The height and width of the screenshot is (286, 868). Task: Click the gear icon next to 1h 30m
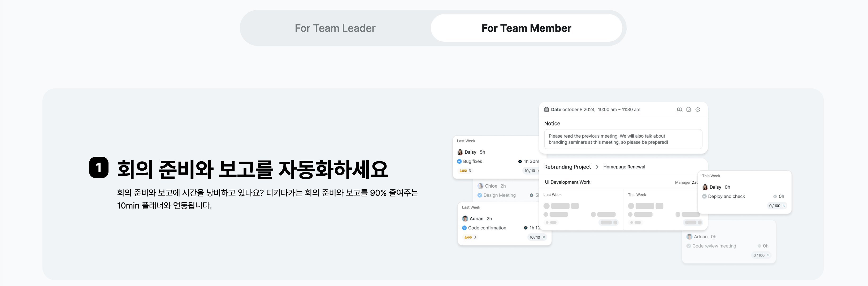(520, 162)
